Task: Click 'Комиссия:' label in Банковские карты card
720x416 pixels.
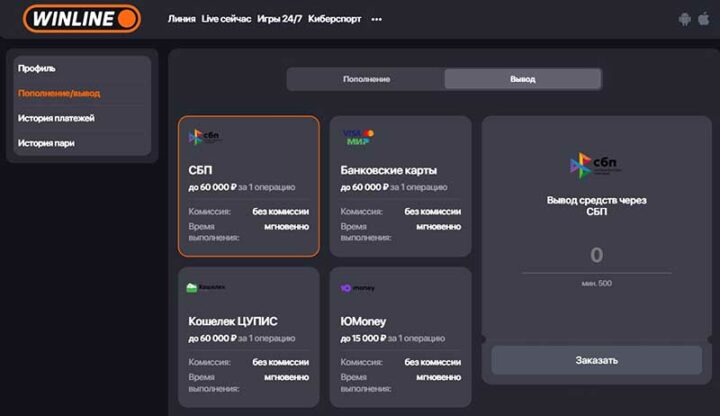Action: (x=361, y=212)
